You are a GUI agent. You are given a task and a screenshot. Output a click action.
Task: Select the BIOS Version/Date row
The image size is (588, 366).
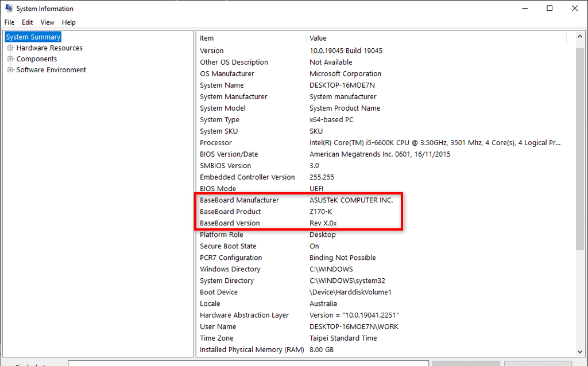pyautogui.click(x=382, y=154)
